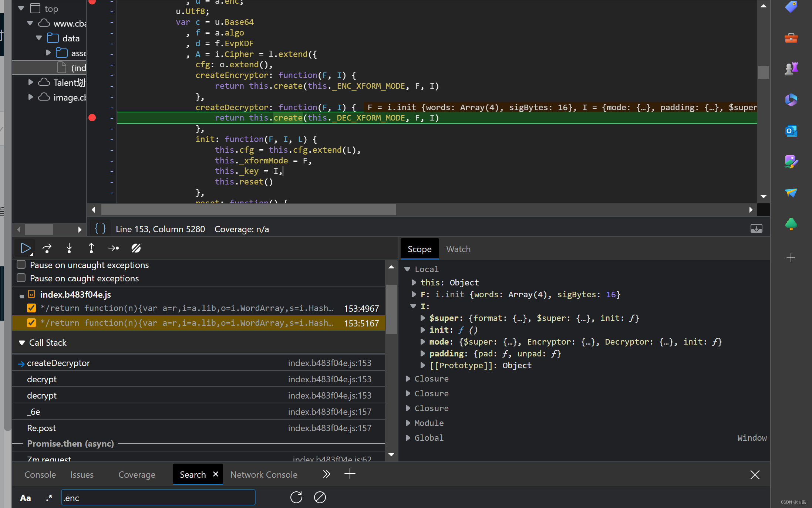Click the Deactivate all breakpoints icon

(x=135, y=248)
